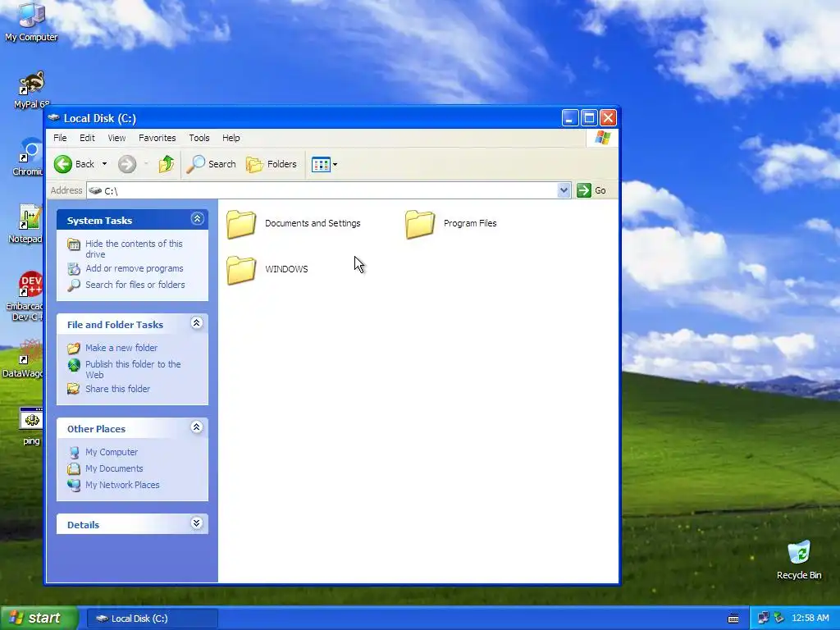
Task: Select the DataWagon desktop shortcut
Action: pos(23,358)
